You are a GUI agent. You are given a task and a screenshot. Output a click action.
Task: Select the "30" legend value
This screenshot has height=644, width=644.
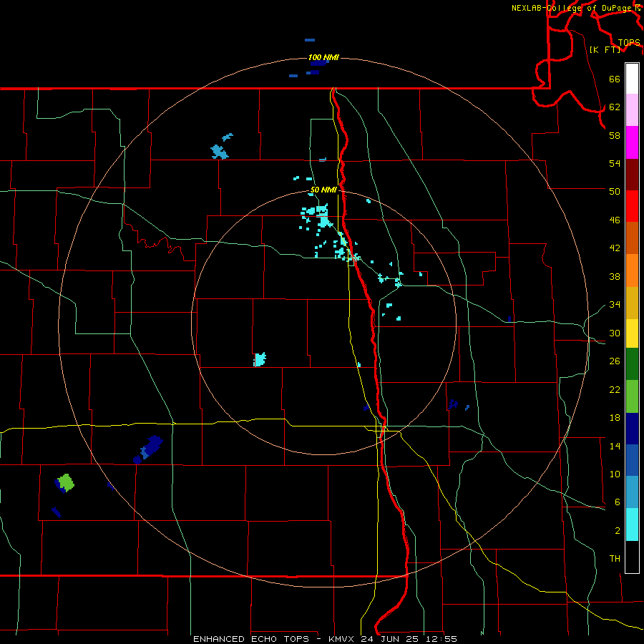click(615, 333)
